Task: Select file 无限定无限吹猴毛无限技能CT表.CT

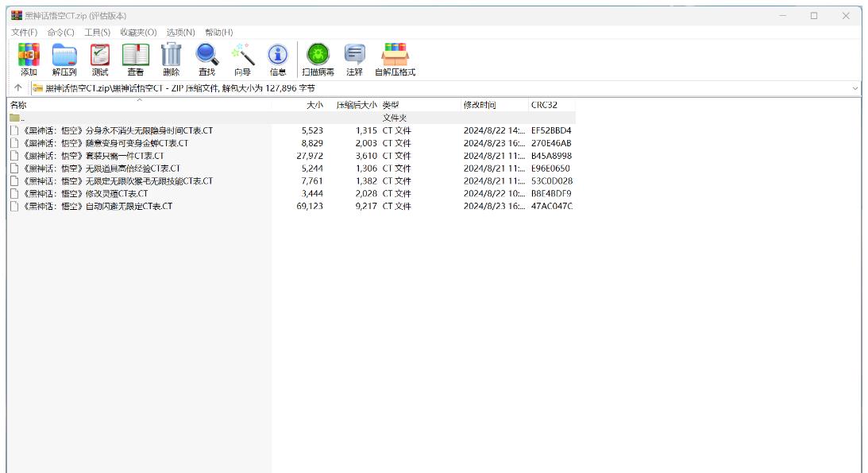Action: [x=118, y=181]
